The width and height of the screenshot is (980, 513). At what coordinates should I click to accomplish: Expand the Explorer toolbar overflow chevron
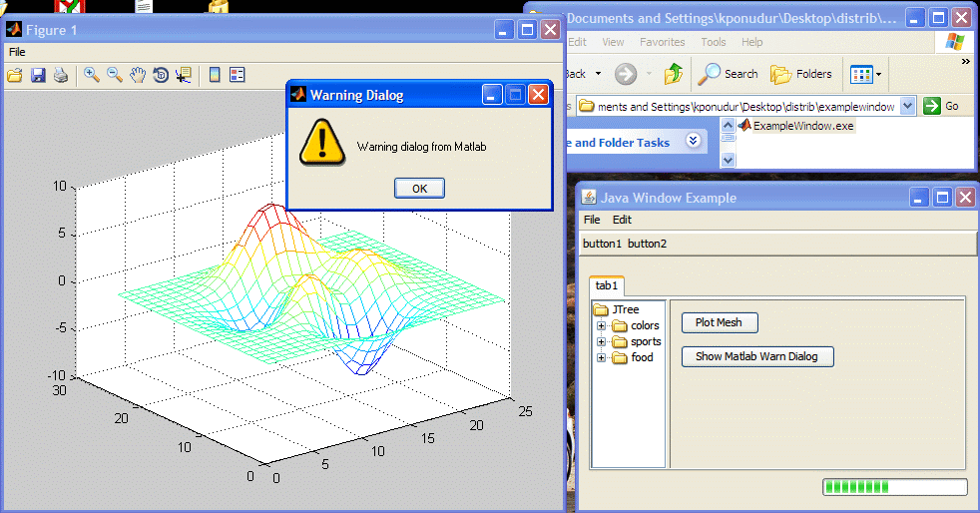pyautogui.click(x=966, y=61)
